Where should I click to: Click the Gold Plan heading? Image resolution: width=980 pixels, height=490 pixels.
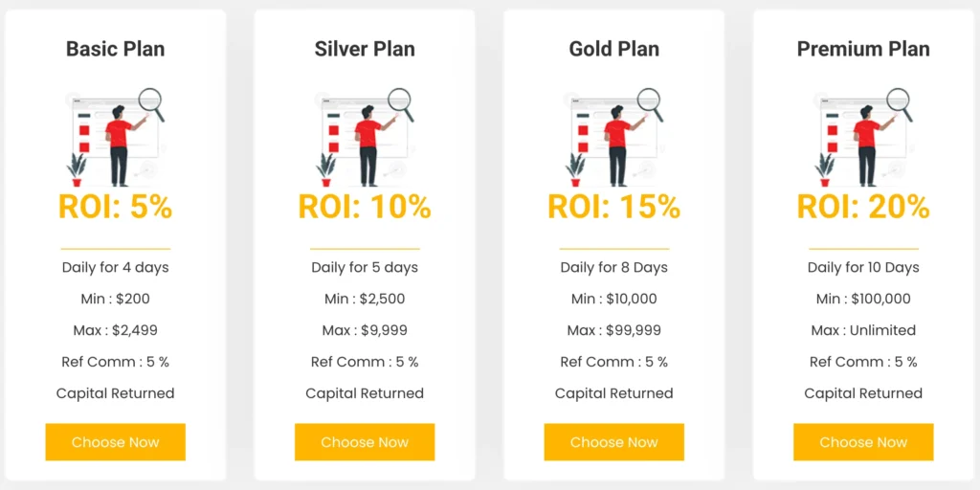point(614,49)
